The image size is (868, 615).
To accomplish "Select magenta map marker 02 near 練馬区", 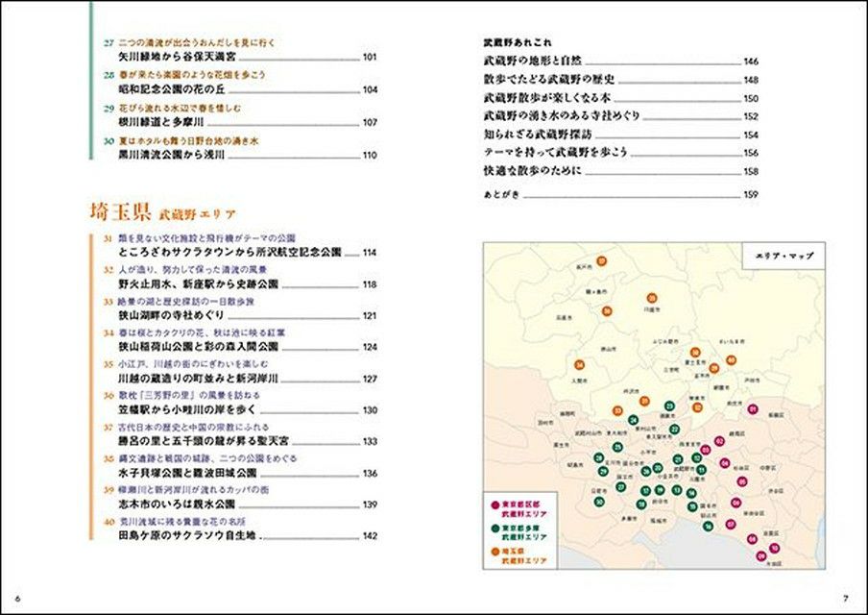I will (x=719, y=441).
